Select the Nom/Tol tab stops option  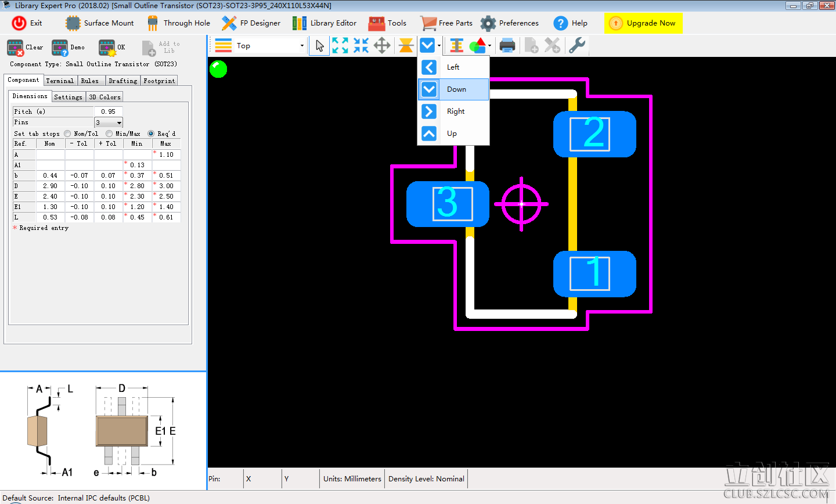tap(68, 134)
